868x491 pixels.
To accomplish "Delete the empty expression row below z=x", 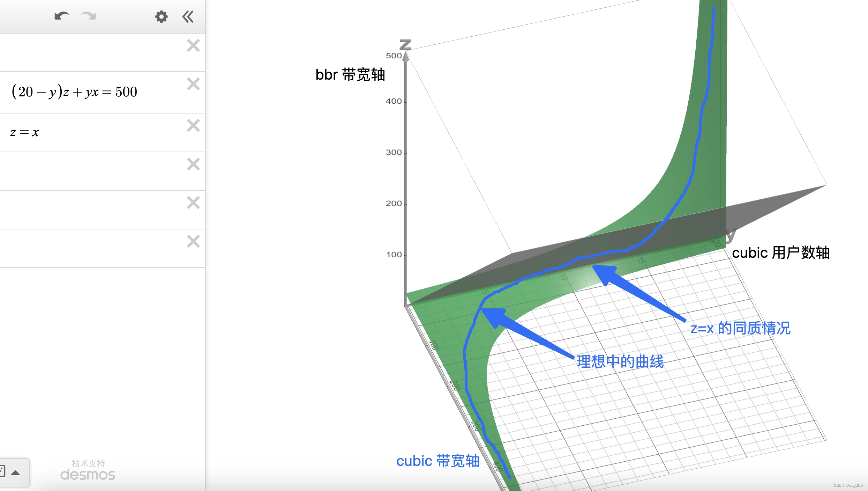I will [x=193, y=164].
